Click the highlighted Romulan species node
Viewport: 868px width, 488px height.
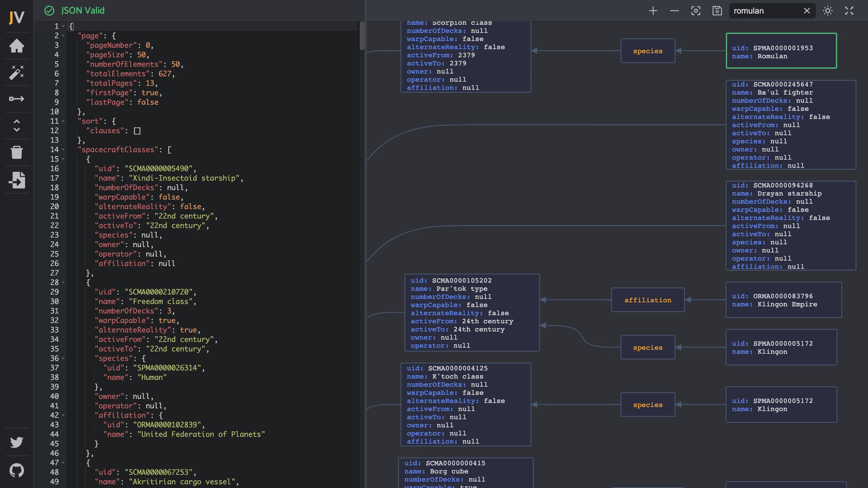[781, 51]
